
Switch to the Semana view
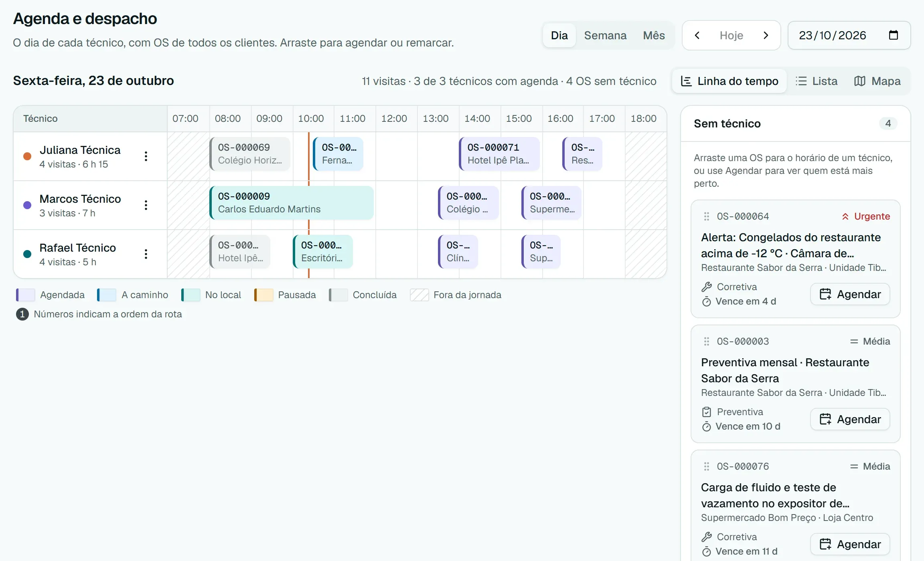pos(605,35)
